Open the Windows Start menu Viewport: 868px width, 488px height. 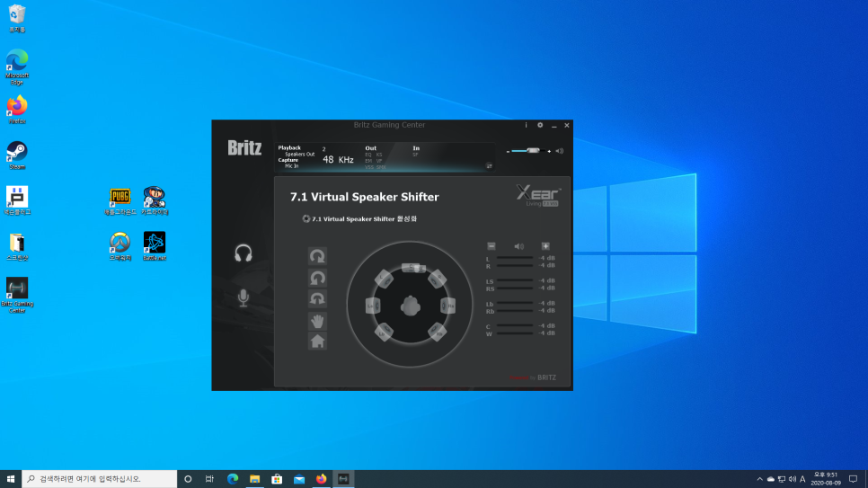click(11, 479)
